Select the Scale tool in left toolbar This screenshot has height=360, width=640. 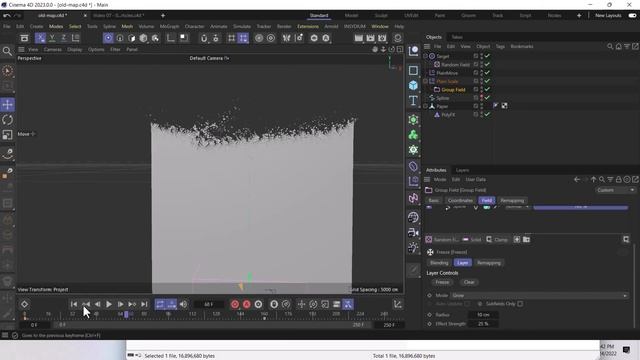pyautogui.click(x=7, y=135)
